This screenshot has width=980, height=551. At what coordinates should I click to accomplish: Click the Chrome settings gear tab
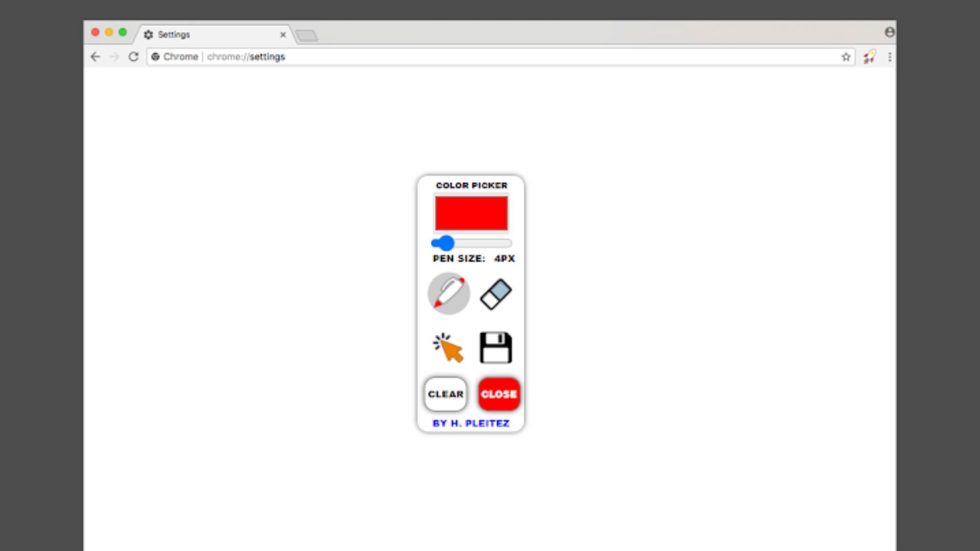coord(148,34)
